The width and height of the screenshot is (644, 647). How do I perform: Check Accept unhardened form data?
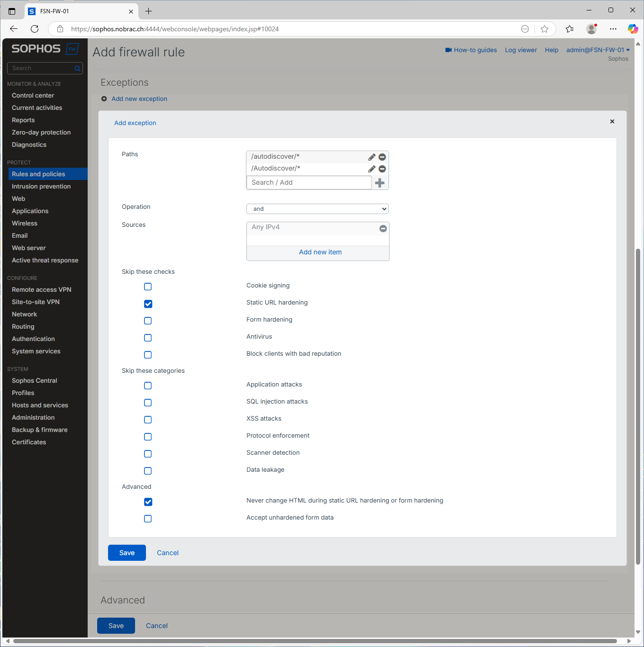click(x=148, y=519)
